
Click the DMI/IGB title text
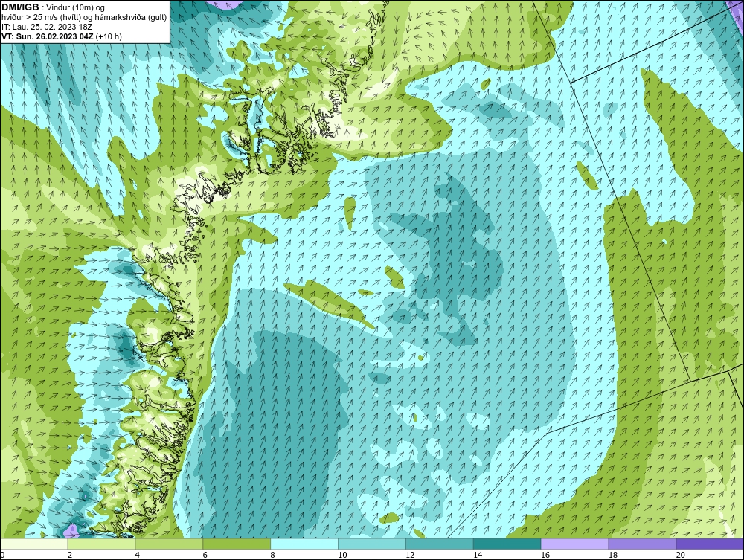(20, 7)
